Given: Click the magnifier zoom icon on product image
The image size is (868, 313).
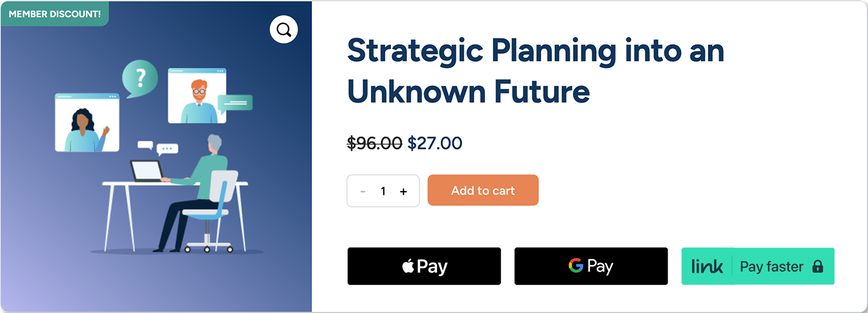Looking at the screenshot, I should coord(284,29).
